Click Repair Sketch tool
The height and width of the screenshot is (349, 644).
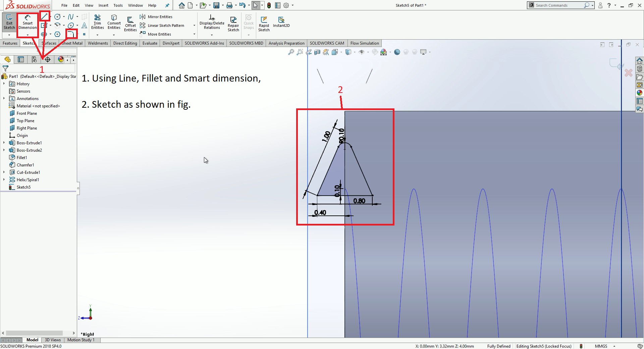click(x=233, y=24)
